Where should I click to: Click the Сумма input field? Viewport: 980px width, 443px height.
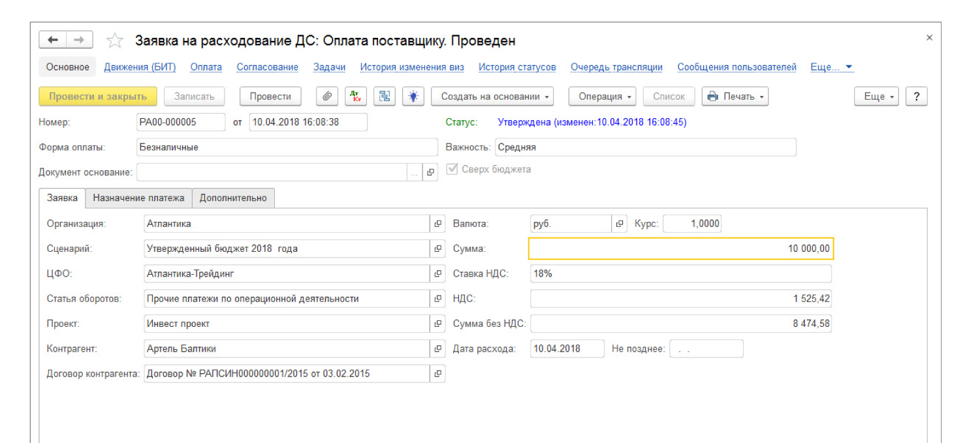pyautogui.click(x=680, y=249)
